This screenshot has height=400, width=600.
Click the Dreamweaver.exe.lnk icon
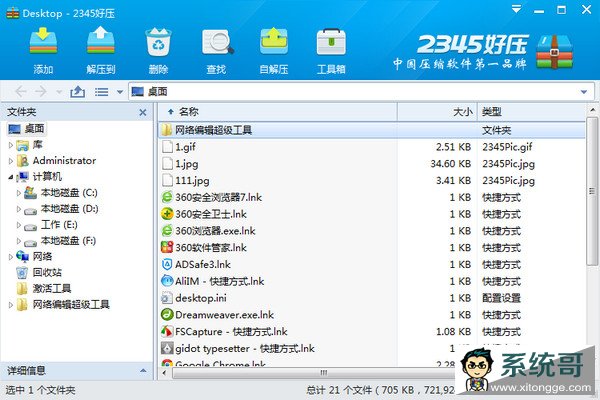(167, 315)
